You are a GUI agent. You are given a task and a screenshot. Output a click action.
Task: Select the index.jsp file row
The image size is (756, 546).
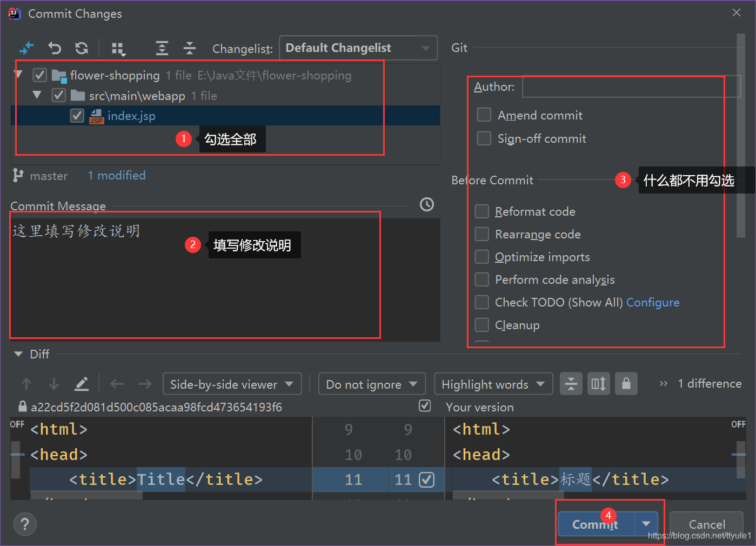click(x=225, y=116)
